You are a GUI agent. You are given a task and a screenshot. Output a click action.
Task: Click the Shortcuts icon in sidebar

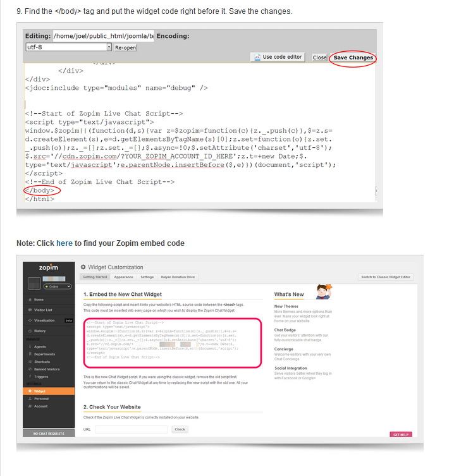point(30,362)
